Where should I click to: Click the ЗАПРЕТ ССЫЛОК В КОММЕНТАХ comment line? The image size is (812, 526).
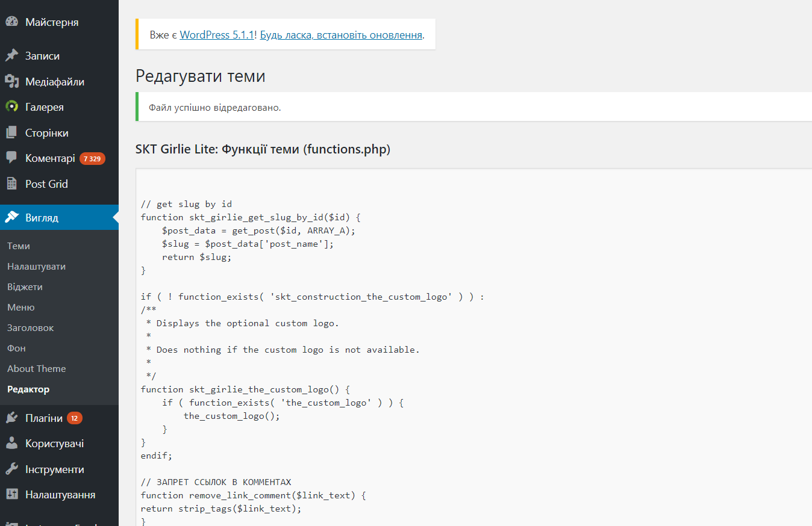[216, 482]
